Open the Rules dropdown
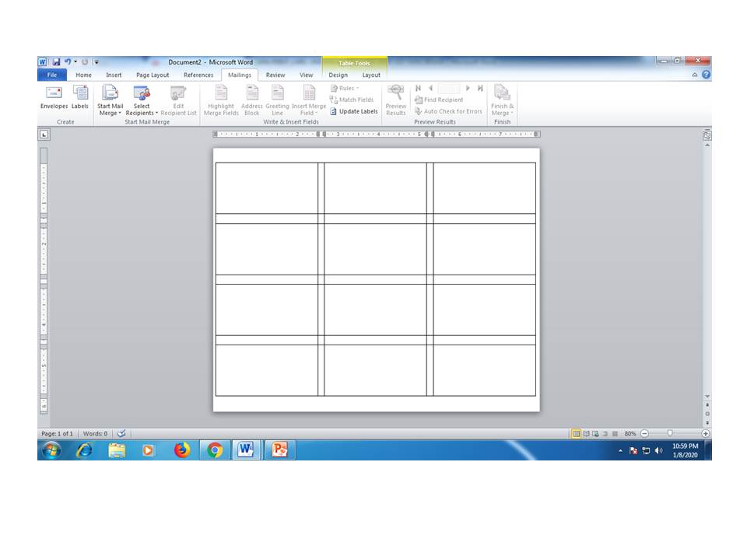The image size is (747, 560). 345,88
